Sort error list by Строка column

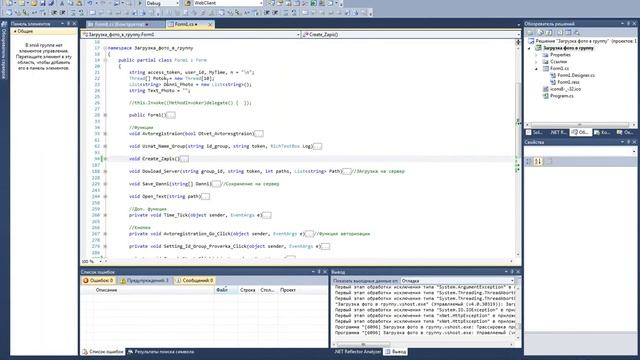pyautogui.click(x=248, y=290)
